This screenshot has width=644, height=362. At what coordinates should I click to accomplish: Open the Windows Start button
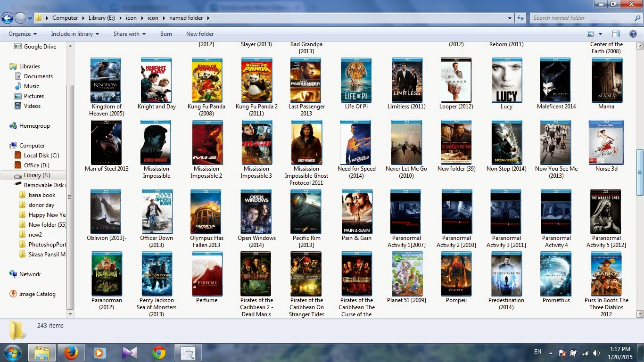pyautogui.click(x=13, y=353)
